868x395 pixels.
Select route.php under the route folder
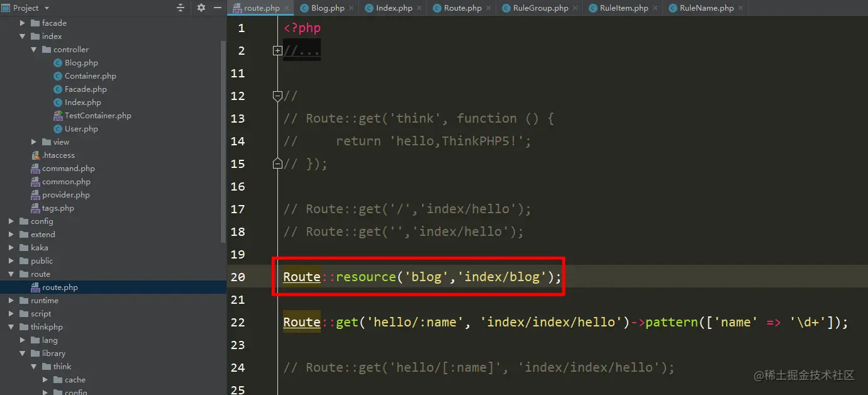pos(60,287)
